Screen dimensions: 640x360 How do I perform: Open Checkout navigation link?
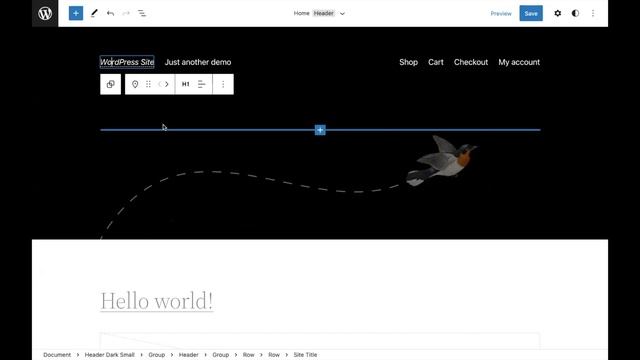471,62
